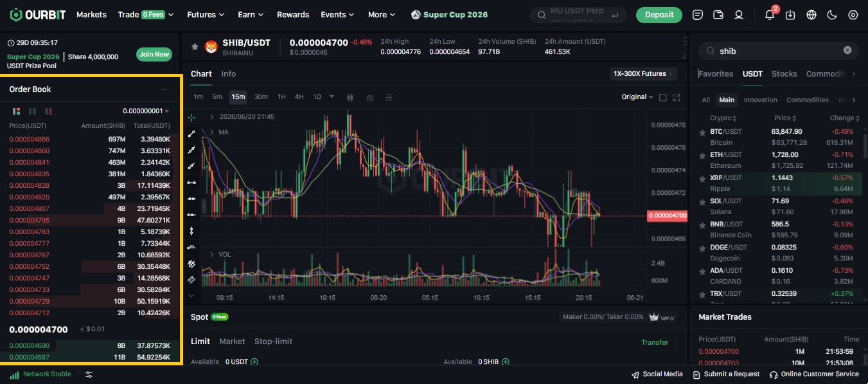Select the horizontal line drawing tool
This screenshot has height=384, width=868.
click(191, 182)
